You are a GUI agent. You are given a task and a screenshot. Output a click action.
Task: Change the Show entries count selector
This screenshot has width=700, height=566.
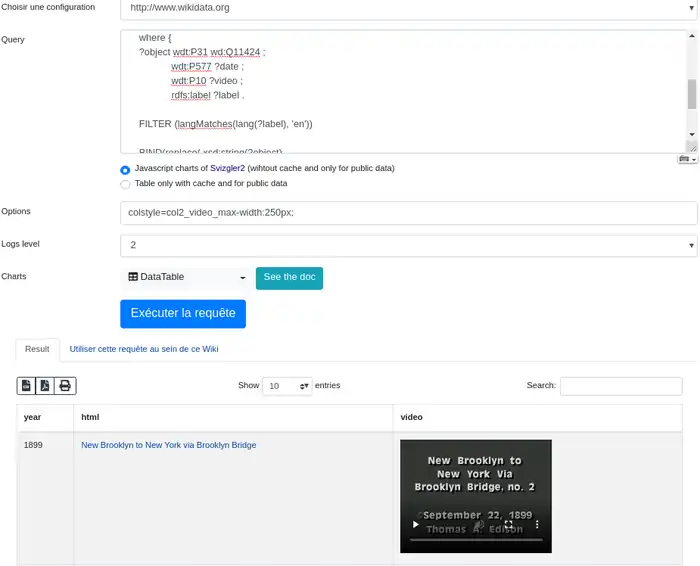point(287,386)
